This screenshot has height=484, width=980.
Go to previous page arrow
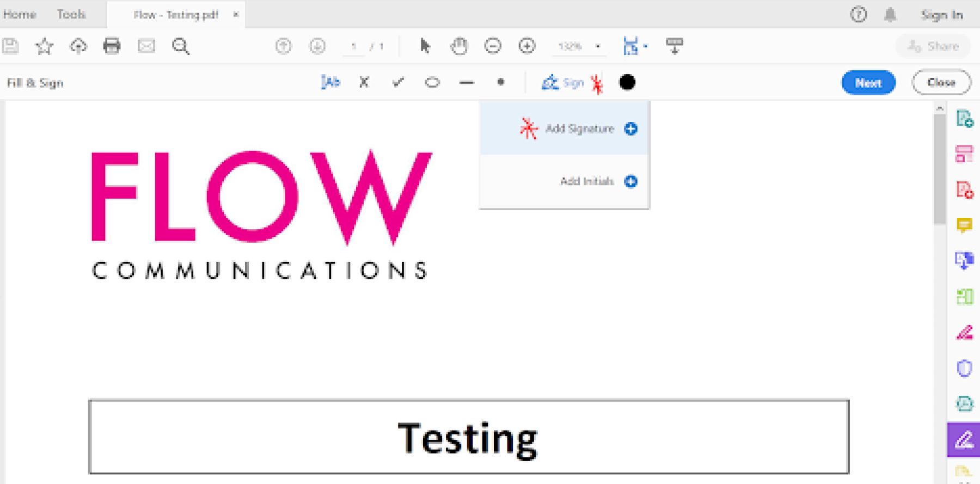[x=283, y=46]
